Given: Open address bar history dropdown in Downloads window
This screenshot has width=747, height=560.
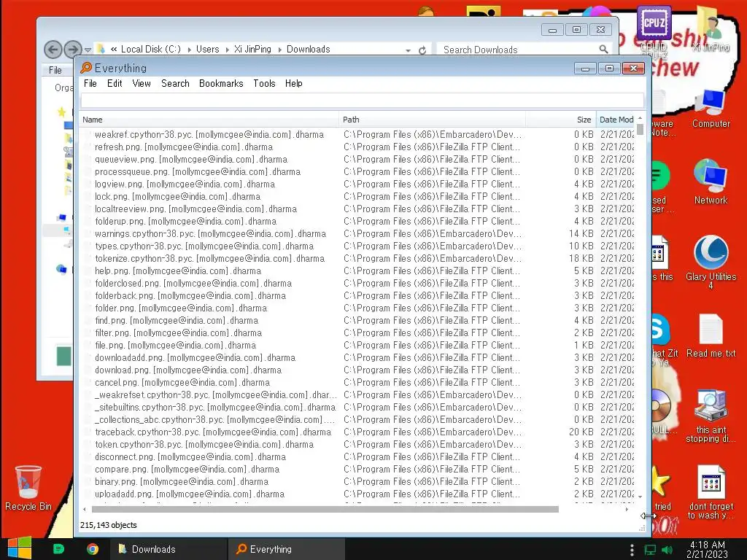Looking at the screenshot, I should pos(408,50).
